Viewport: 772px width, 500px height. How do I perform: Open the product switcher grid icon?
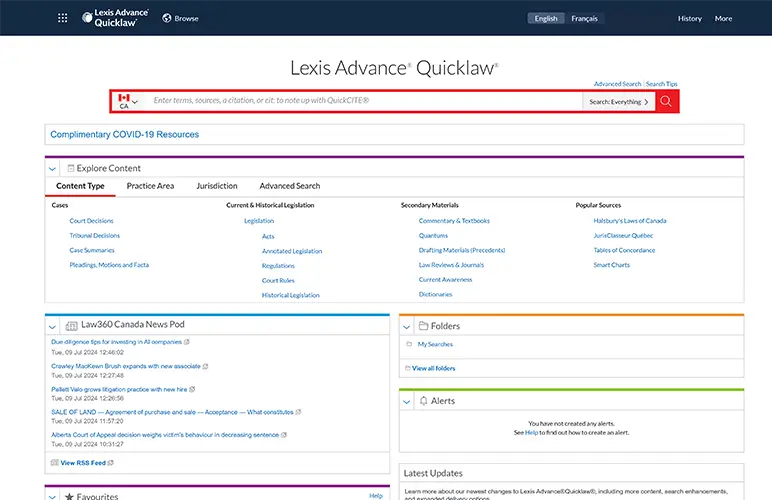[x=63, y=18]
